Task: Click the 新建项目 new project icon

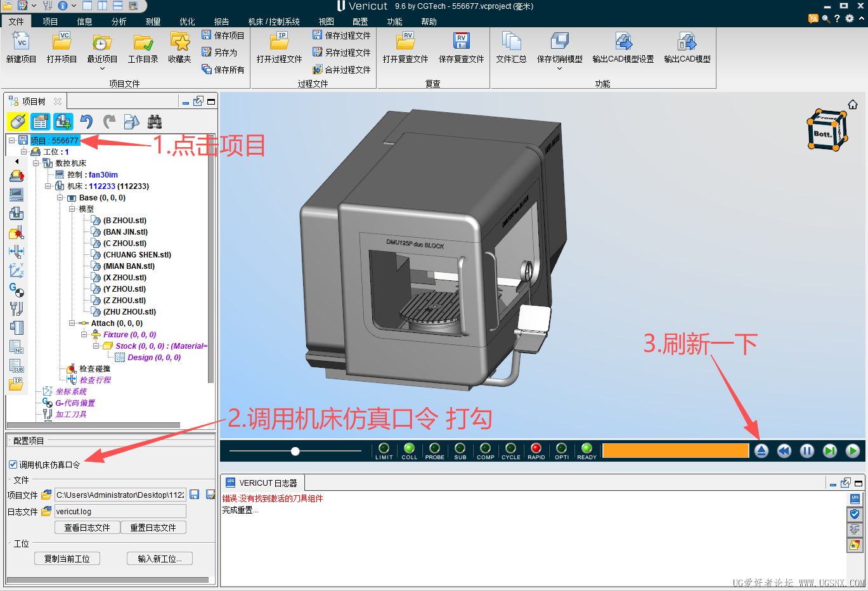Action: pyautogui.click(x=21, y=42)
